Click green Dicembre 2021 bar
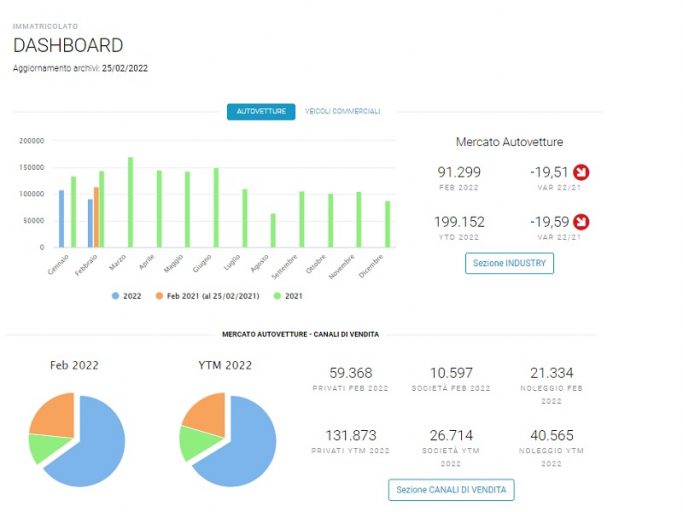Image resolution: width=683 pixels, height=512 pixels. [x=388, y=224]
